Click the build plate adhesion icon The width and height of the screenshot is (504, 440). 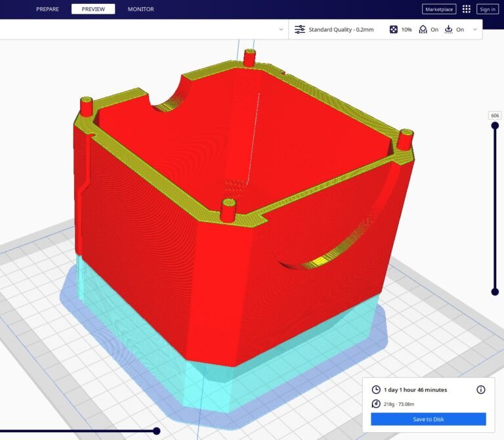click(448, 30)
